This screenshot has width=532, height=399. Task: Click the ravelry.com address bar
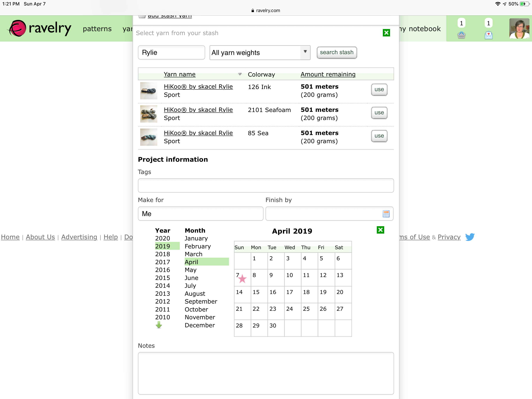pos(266,10)
